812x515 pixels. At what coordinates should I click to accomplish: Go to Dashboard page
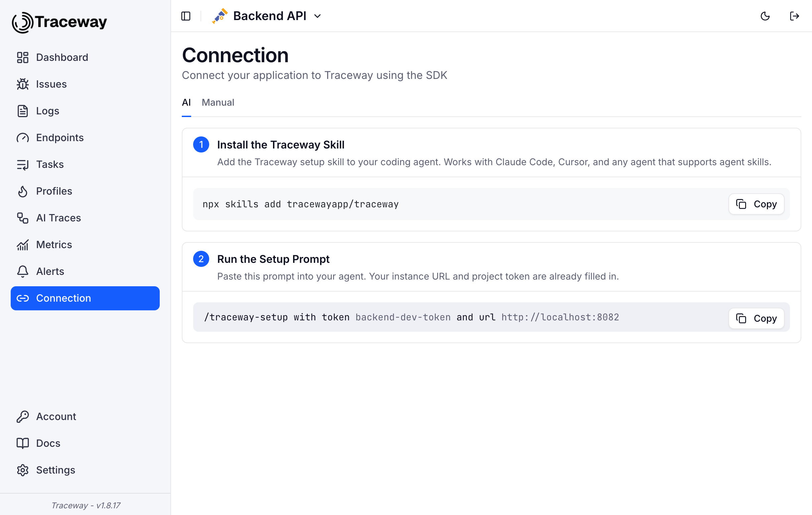point(85,58)
